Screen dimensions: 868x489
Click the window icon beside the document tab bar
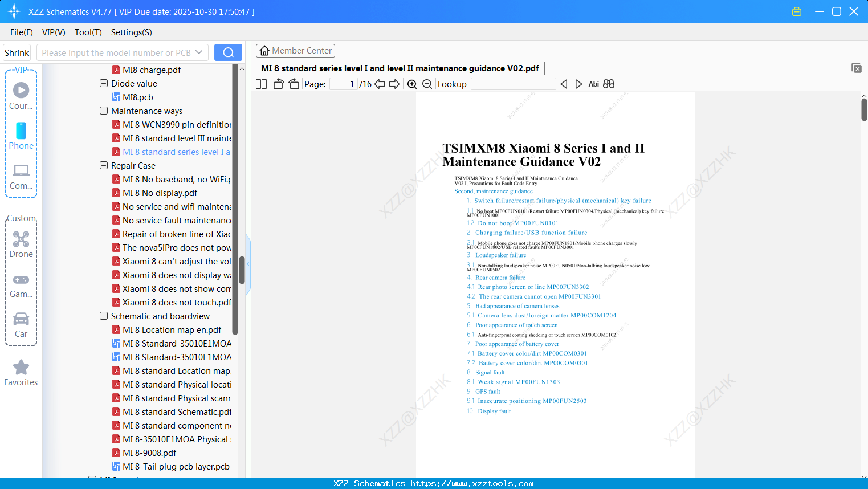click(x=856, y=68)
